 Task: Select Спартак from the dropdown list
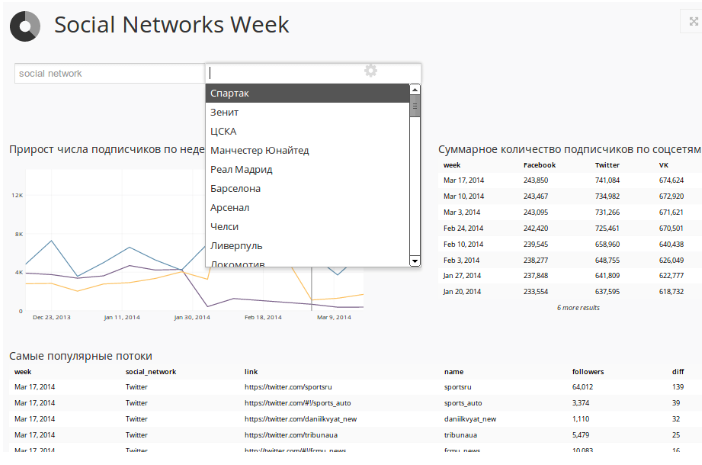(307, 93)
